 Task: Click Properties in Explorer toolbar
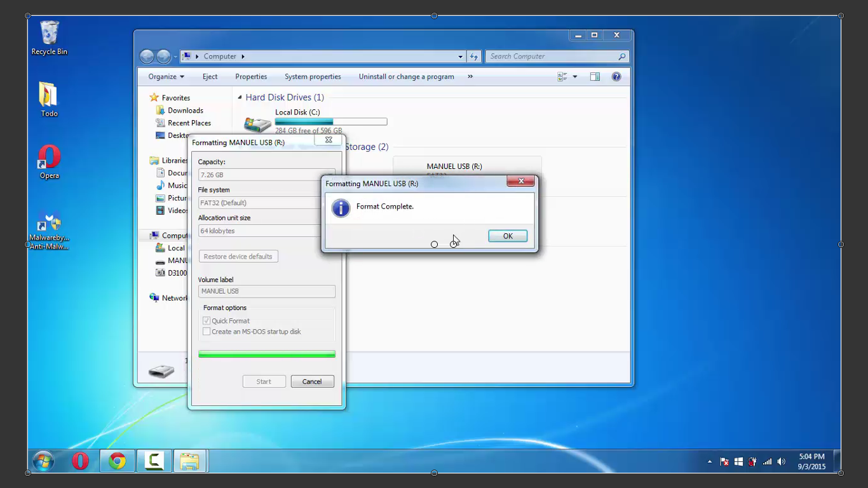click(251, 76)
